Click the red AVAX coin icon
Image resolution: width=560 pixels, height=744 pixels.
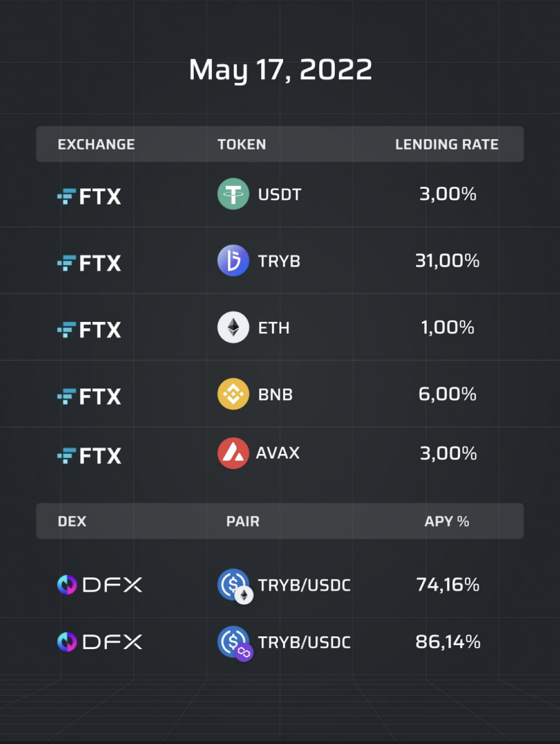click(233, 453)
